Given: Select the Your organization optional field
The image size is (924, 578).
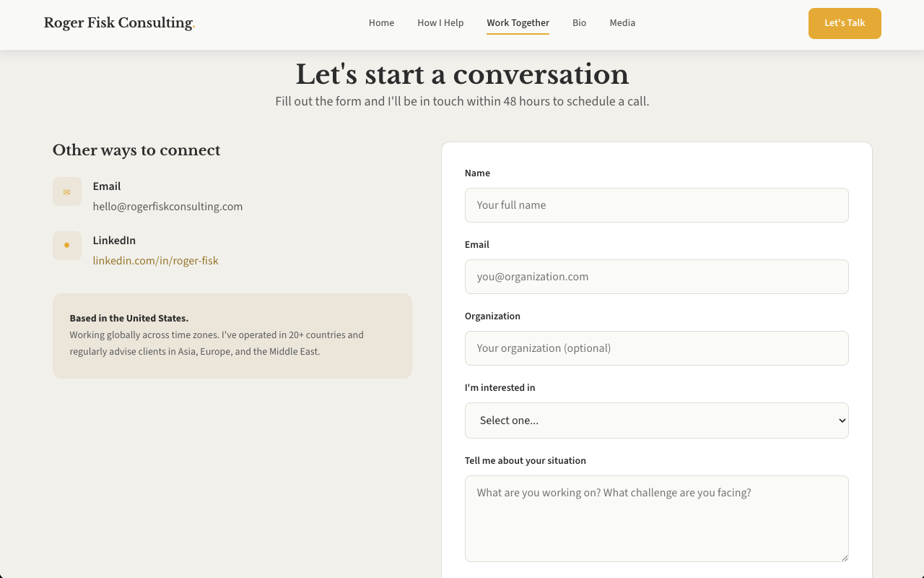Looking at the screenshot, I should point(657,348).
